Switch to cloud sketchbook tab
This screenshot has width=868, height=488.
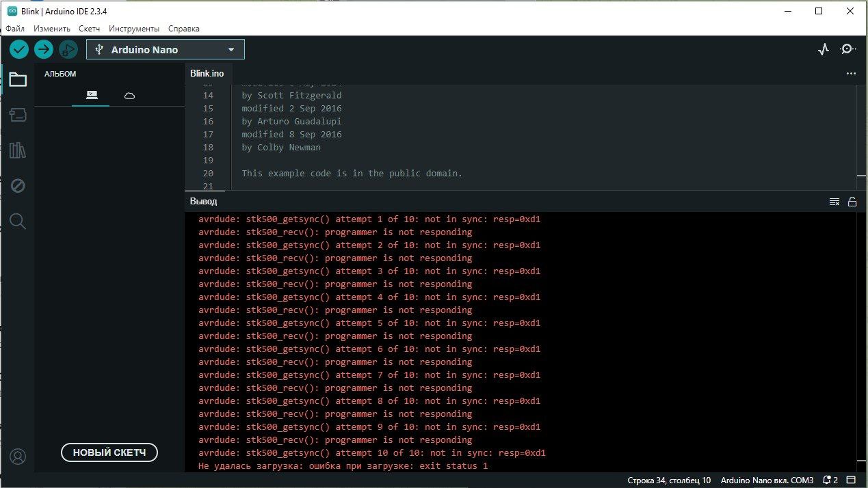129,96
